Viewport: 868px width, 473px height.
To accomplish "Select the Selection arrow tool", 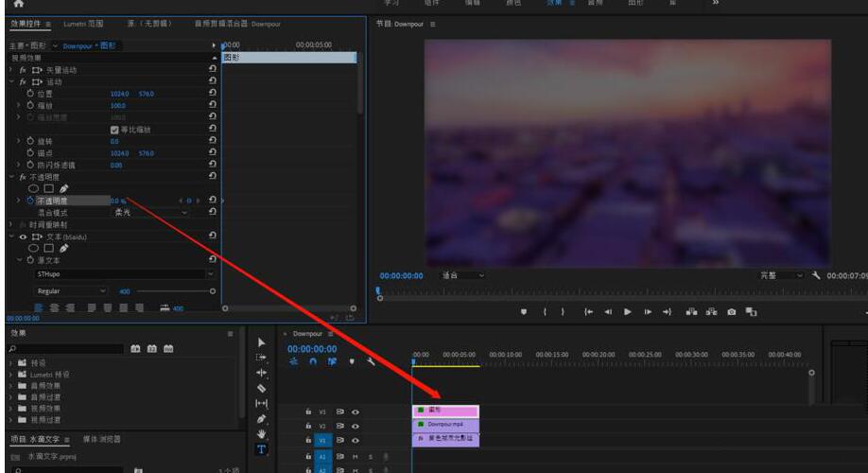I will tap(261, 342).
